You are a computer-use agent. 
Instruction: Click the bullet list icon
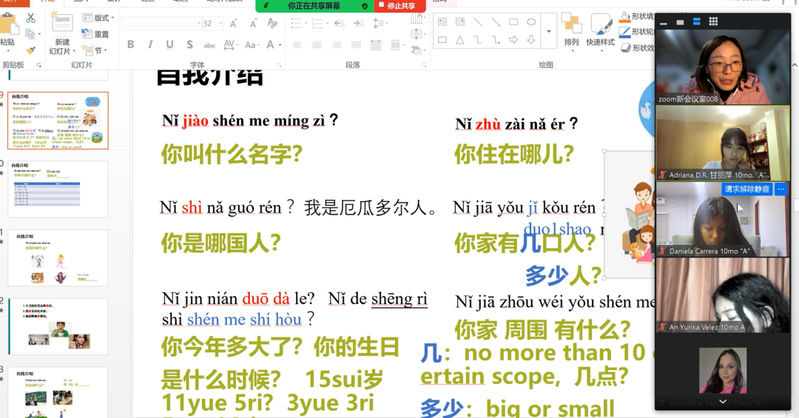pos(295,23)
